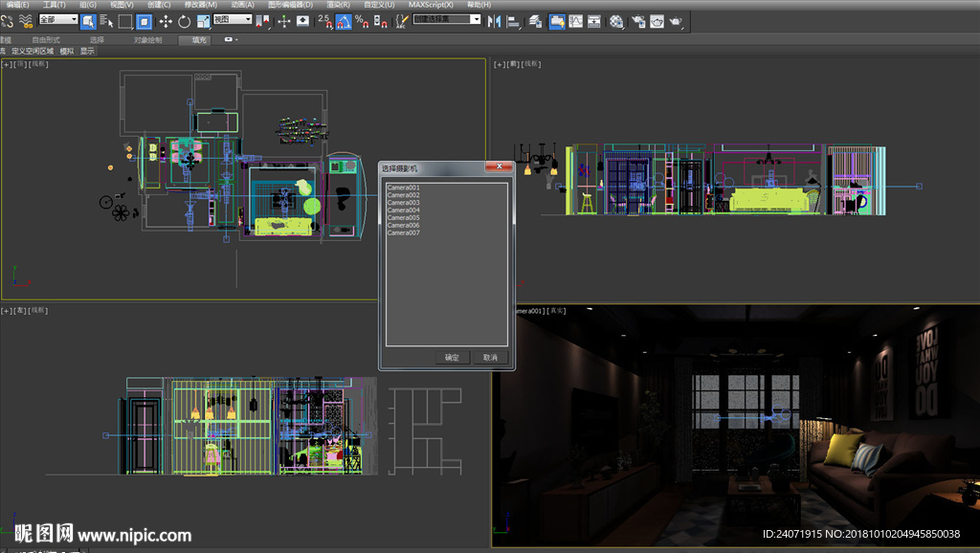
Task: Open the Mirror tool
Action: click(495, 20)
